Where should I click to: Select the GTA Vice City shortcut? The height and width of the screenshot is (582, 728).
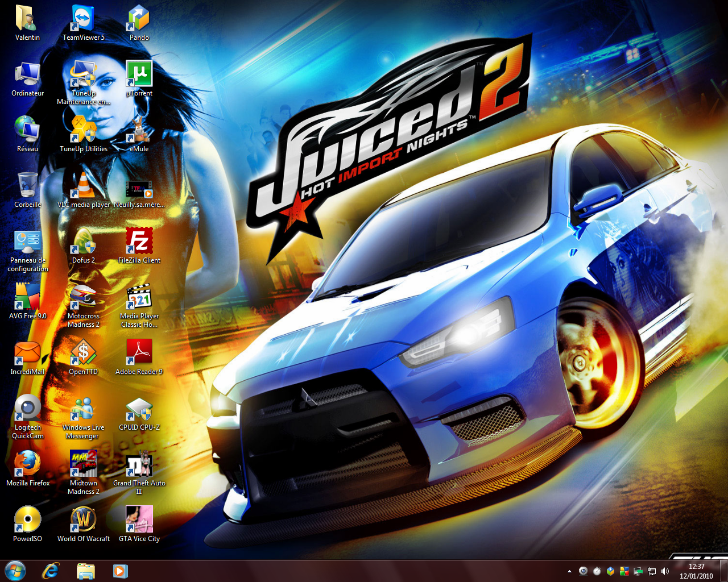tap(139, 524)
